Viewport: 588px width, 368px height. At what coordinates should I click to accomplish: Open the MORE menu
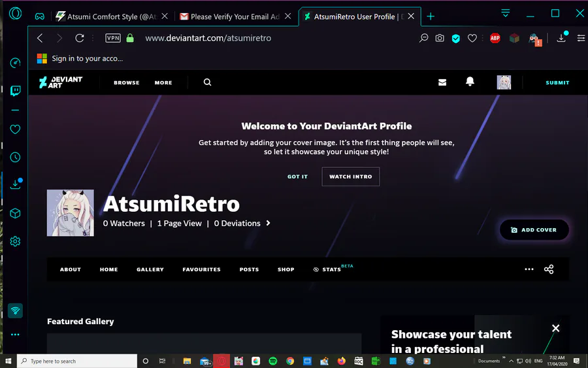pyautogui.click(x=163, y=82)
